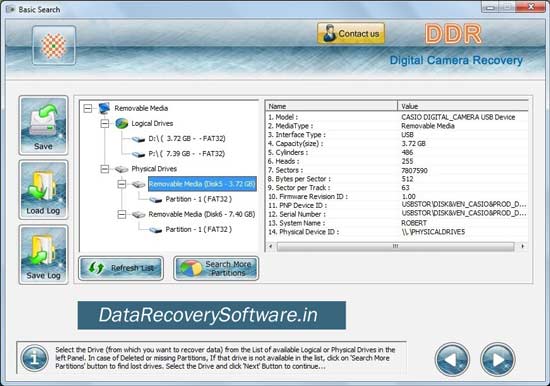The width and height of the screenshot is (550, 386).
Task: Select the '8. Bytes per Sector :' row
Action: pos(397,179)
